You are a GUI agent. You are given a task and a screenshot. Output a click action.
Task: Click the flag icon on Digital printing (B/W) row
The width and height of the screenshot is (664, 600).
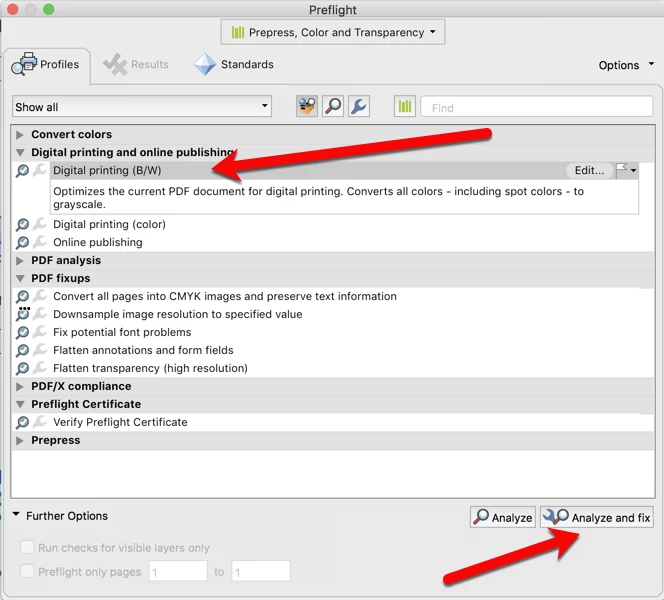pos(622,169)
